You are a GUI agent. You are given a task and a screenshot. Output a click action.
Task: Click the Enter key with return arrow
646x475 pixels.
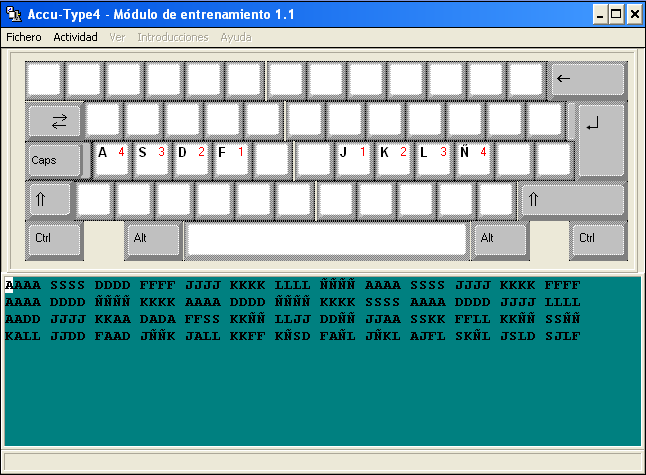601,140
